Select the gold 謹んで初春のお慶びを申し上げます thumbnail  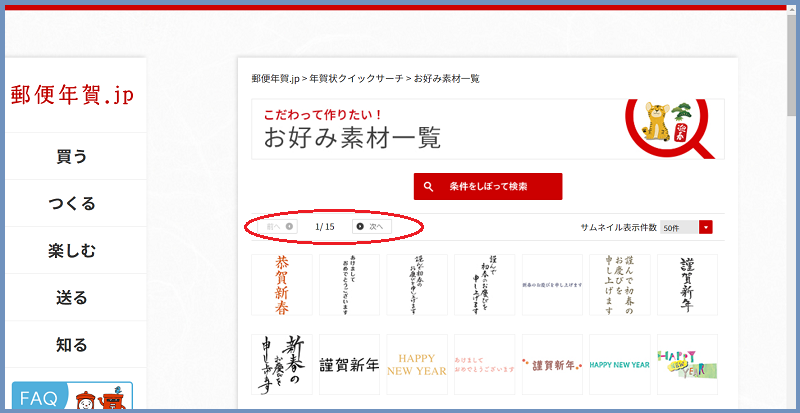pos(620,285)
